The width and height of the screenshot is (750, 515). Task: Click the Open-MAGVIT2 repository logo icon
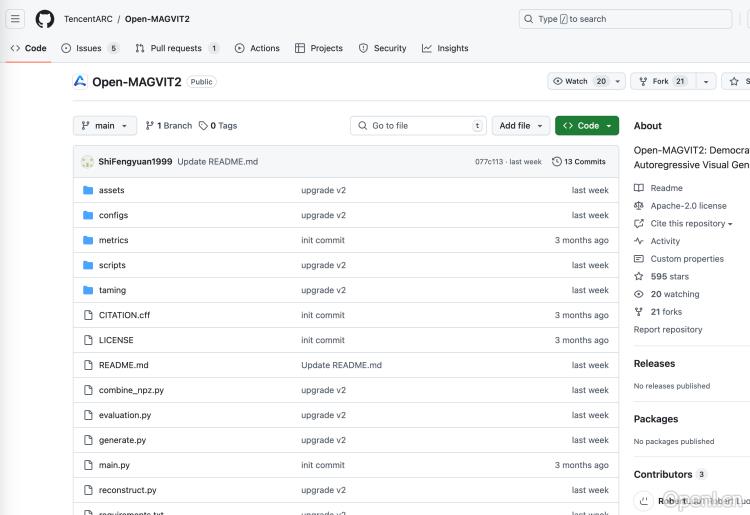(x=80, y=81)
